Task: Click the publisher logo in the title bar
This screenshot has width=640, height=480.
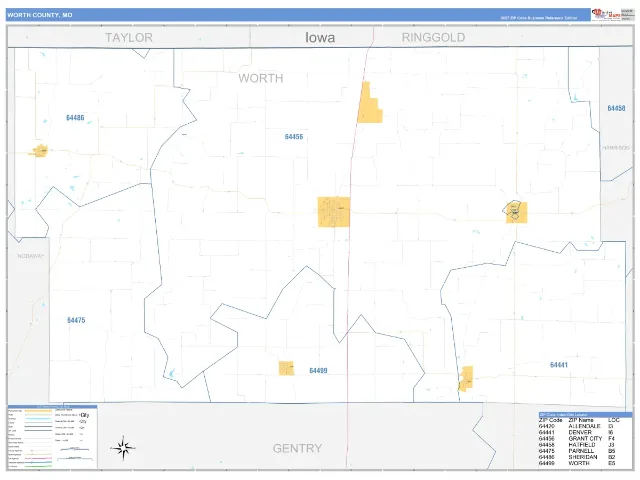Action: [x=607, y=14]
